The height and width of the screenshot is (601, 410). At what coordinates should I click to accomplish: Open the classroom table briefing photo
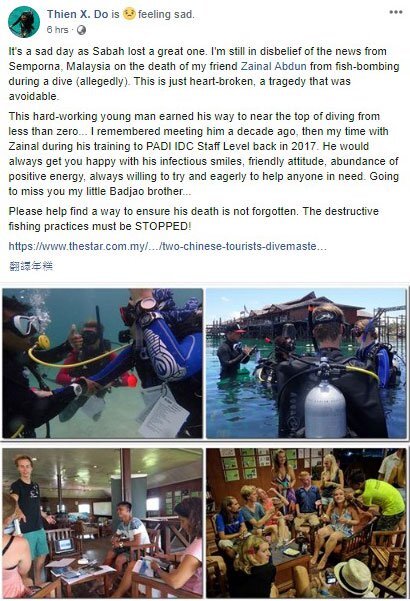click(103, 523)
